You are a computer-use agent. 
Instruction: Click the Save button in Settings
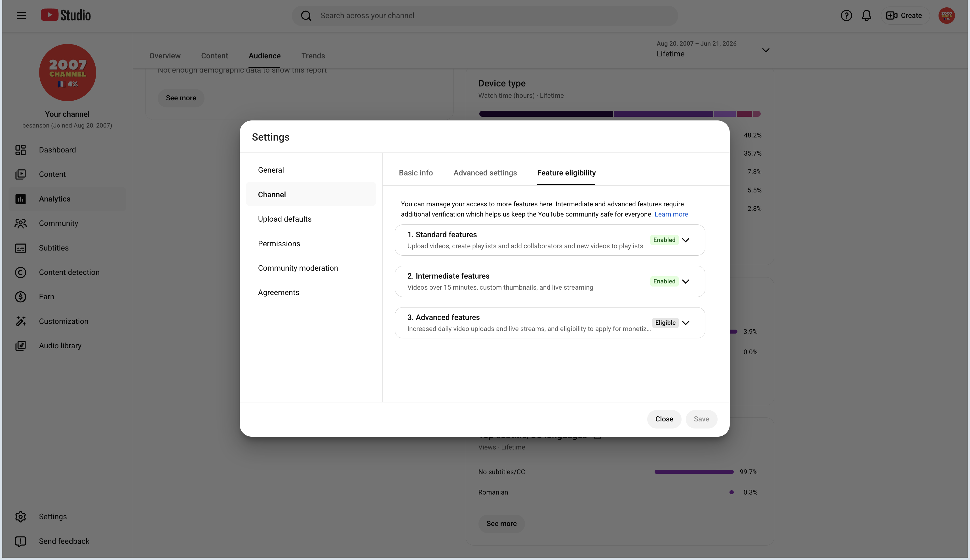(701, 419)
